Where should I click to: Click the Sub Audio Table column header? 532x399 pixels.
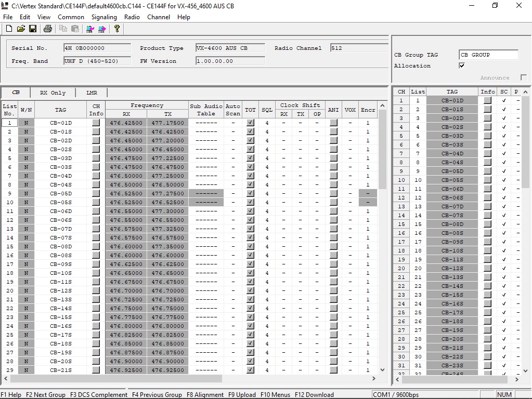pos(206,110)
